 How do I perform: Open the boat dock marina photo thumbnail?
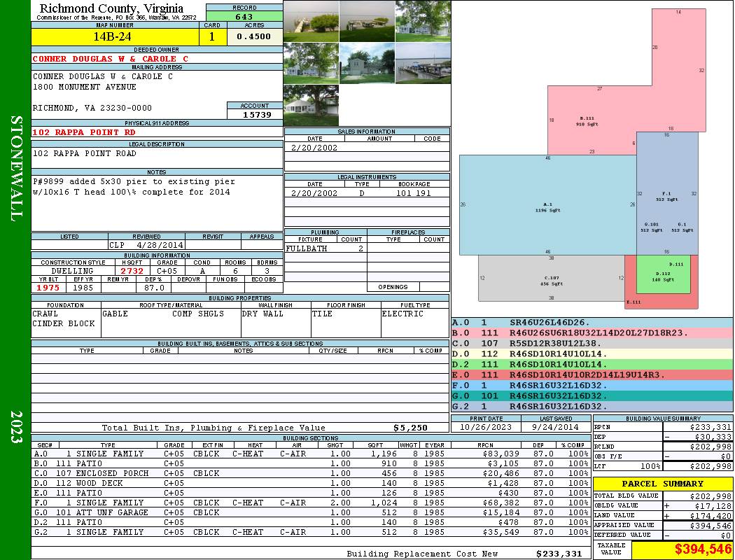(423, 63)
